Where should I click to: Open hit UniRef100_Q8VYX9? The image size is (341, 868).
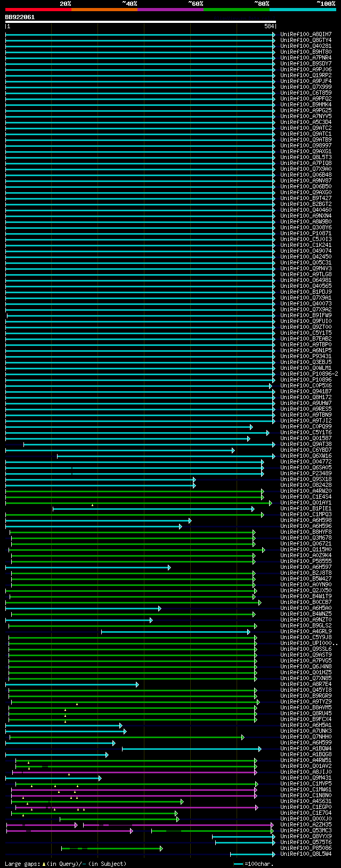306,836
